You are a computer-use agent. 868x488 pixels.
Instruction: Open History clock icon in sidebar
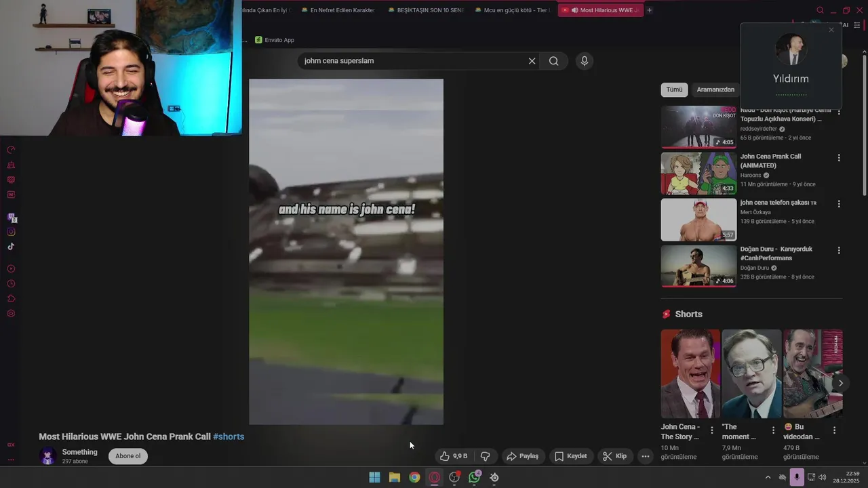tap(11, 284)
